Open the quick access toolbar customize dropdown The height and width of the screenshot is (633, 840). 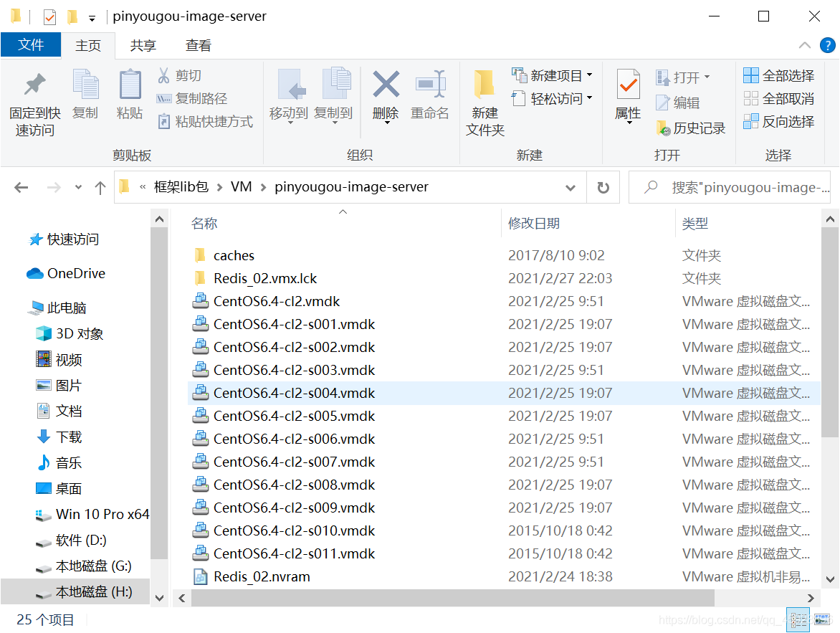92,18
